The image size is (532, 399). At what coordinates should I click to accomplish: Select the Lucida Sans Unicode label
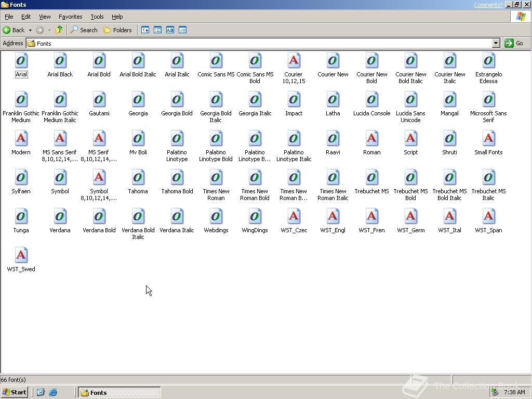pyautogui.click(x=410, y=116)
